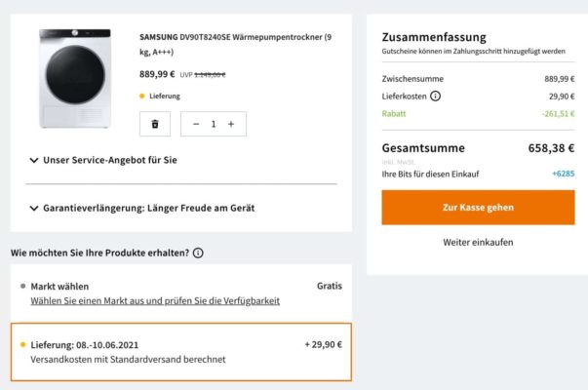588x390 pixels.
Task: Expand 'Unser Service-Angebot für Sie' chevron
Action: click(34, 160)
